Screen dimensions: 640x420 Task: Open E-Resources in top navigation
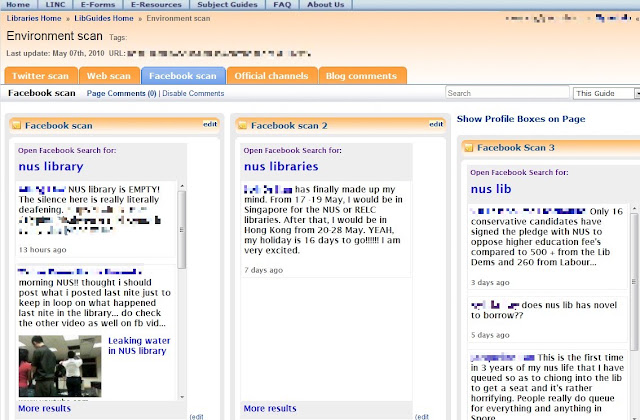156,5
